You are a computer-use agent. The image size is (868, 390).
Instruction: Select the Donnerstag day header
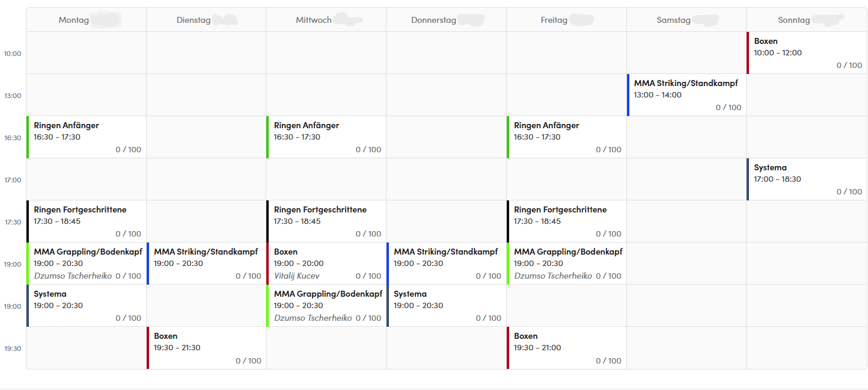(434, 20)
